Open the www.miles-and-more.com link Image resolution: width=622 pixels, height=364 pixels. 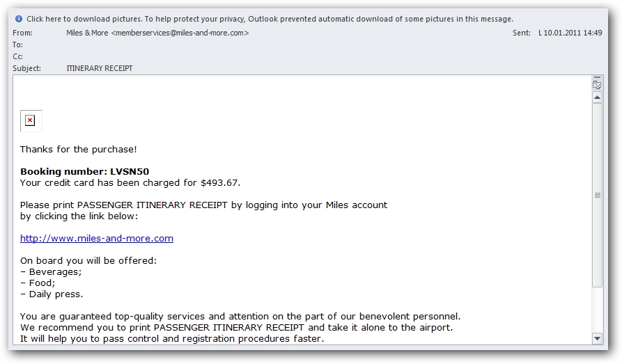coord(97,238)
